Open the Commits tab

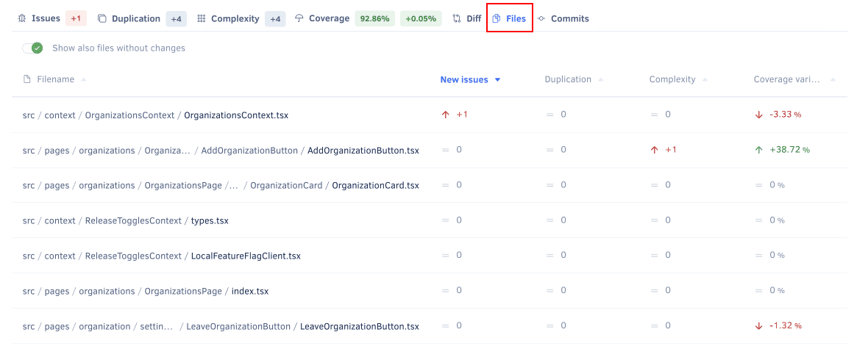(569, 18)
